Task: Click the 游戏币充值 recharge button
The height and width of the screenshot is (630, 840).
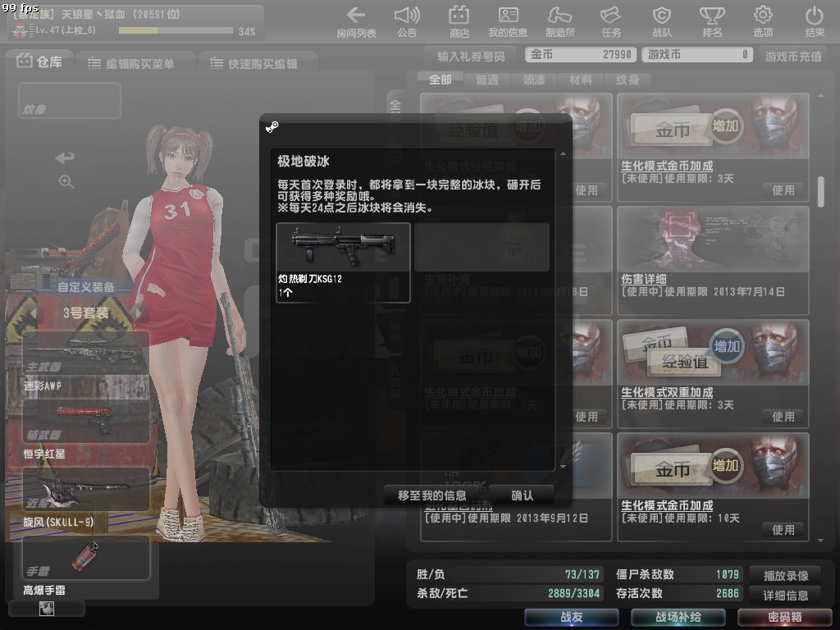Action: (x=793, y=57)
